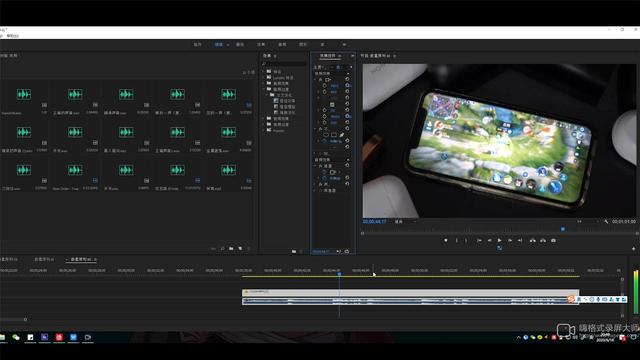
Task: Open workspace overflow chevrons menu
Action: coord(344,44)
